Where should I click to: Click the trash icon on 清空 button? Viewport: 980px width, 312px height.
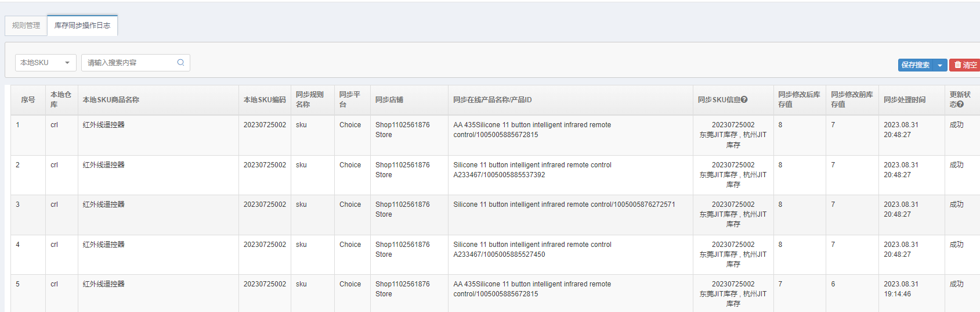click(957, 65)
